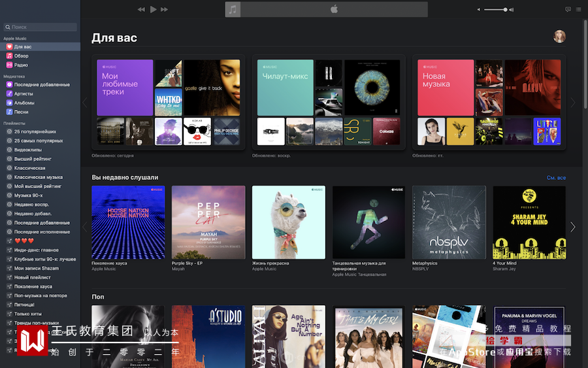Click Sharam Jey artist name
The width and height of the screenshot is (588, 368).
[504, 269]
